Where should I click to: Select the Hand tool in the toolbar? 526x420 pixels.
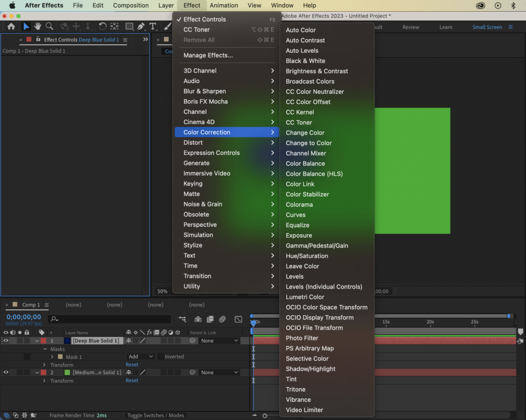[38, 27]
